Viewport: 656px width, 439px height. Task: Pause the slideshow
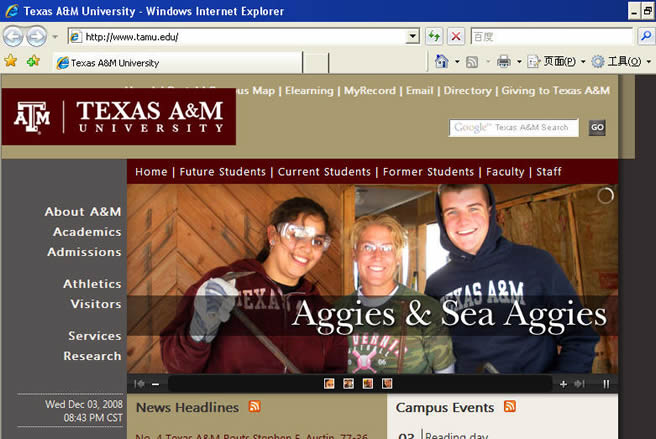[x=606, y=384]
